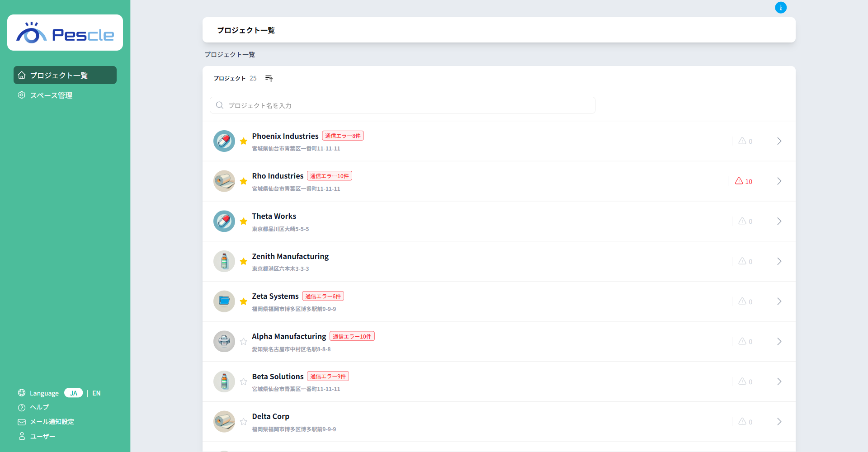Click the Pescle logo
Image resolution: width=868 pixels, height=452 pixels.
click(x=65, y=33)
